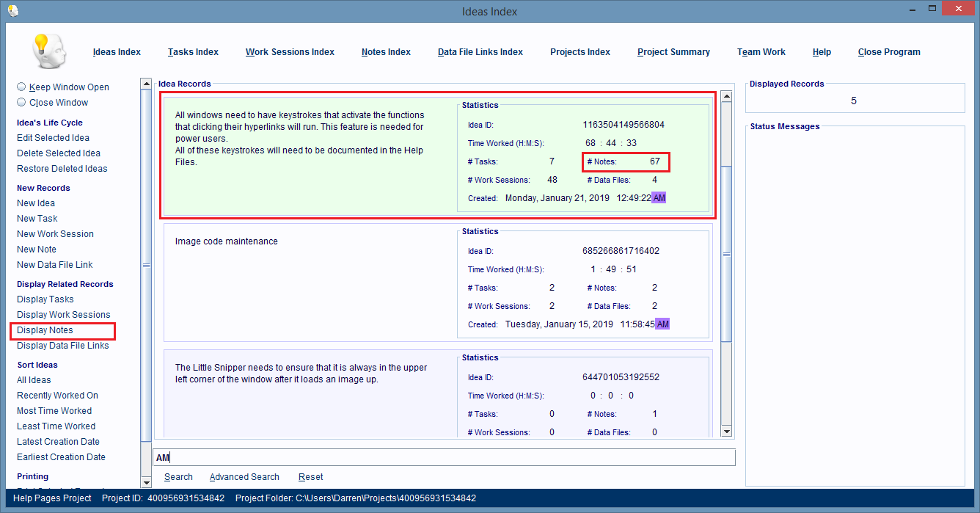This screenshot has height=513, width=980.
Task: Sort by All Ideas
Action: 34,380
